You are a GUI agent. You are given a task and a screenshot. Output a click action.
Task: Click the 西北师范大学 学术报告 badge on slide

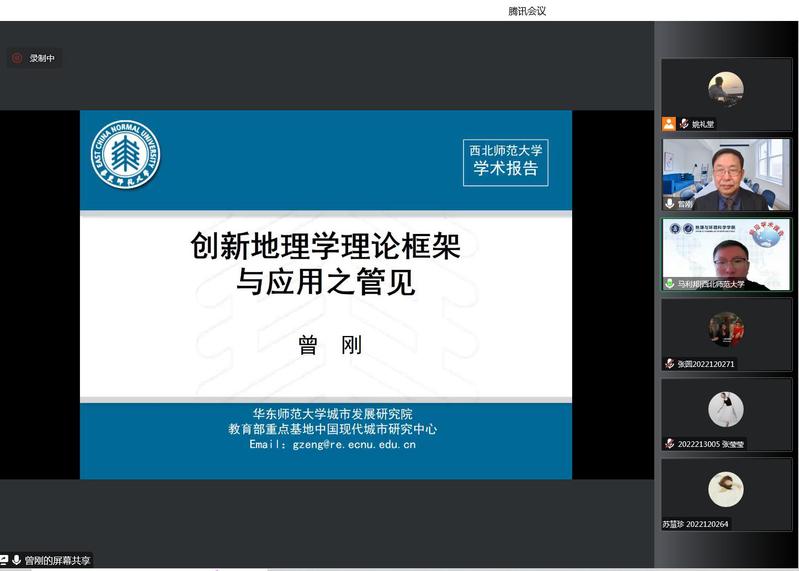pyautogui.click(x=506, y=160)
